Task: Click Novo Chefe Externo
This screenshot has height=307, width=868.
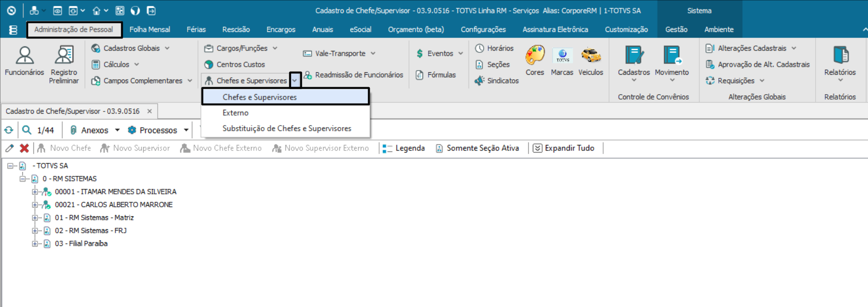Action: (220, 148)
